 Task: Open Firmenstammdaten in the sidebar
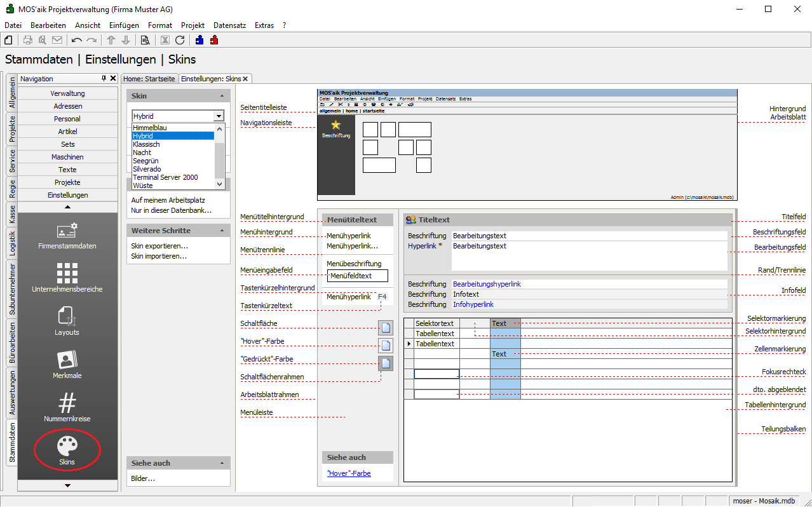point(67,236)
